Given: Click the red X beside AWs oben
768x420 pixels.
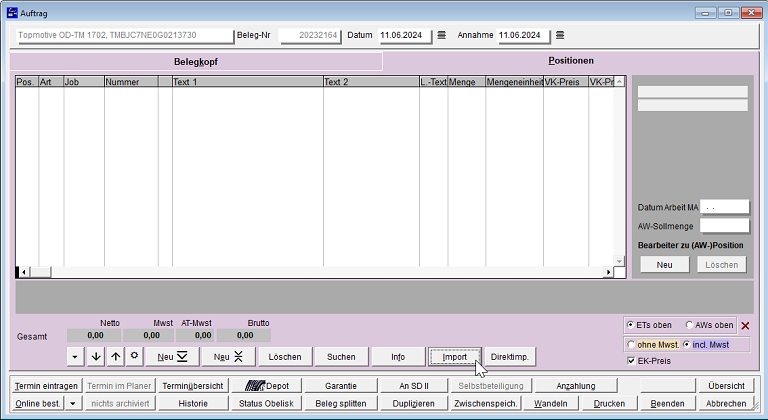Looking at the screenshot, I should [745, 325].
